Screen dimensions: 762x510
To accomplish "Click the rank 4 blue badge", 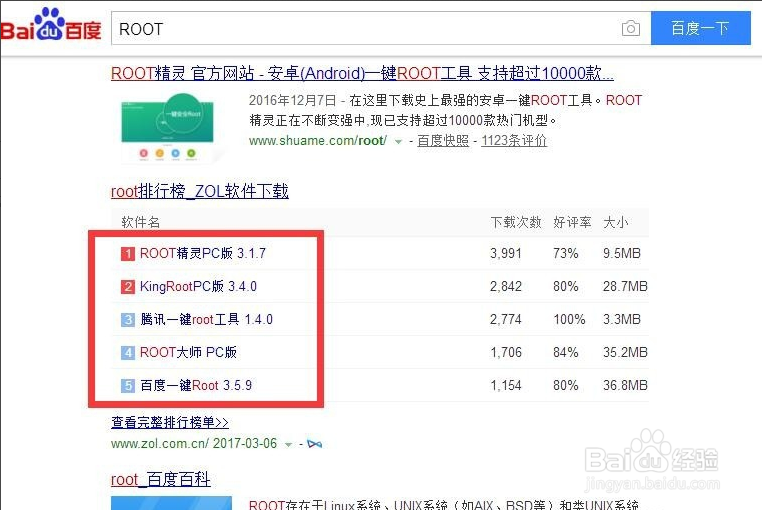I will click(x=127, y=352).
